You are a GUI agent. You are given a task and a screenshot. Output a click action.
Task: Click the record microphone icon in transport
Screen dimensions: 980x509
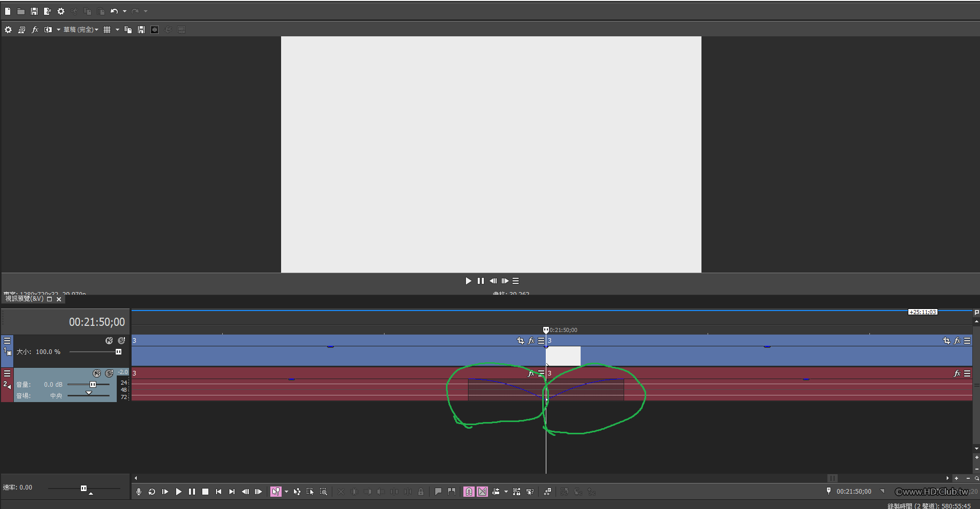138,492
